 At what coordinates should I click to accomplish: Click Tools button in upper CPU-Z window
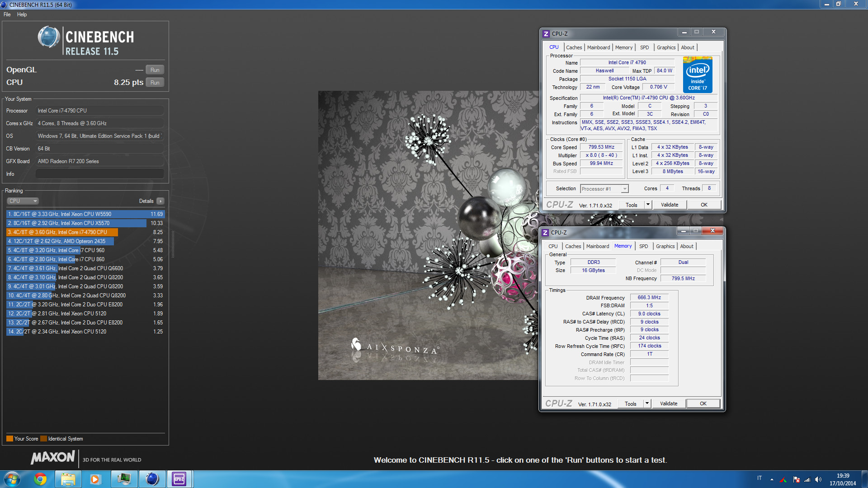(x=632, y=205)
